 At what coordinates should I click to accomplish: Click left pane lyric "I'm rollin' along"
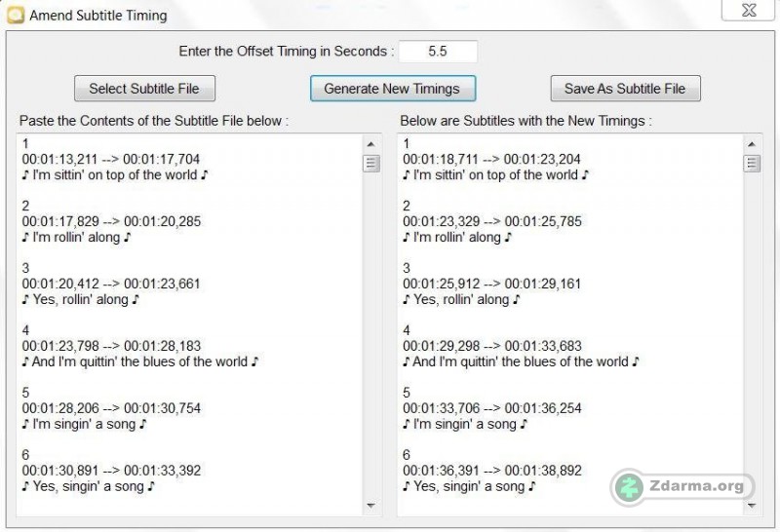tap(76, 237)
